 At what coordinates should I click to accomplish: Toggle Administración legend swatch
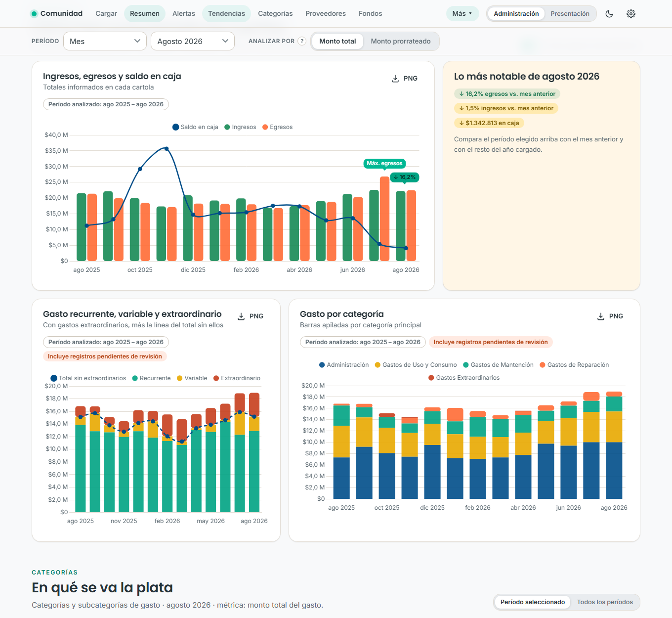coord(322,365)
